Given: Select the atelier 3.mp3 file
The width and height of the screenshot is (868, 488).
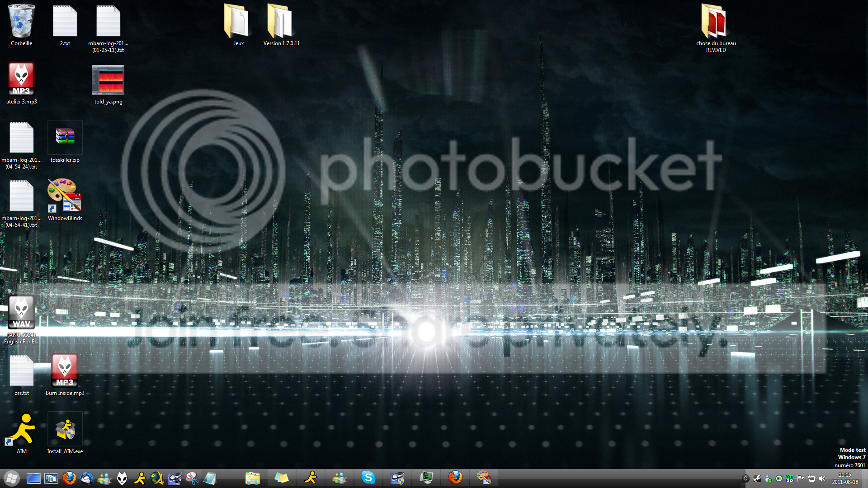Looking at the screenshot, I should click(21, 84).
